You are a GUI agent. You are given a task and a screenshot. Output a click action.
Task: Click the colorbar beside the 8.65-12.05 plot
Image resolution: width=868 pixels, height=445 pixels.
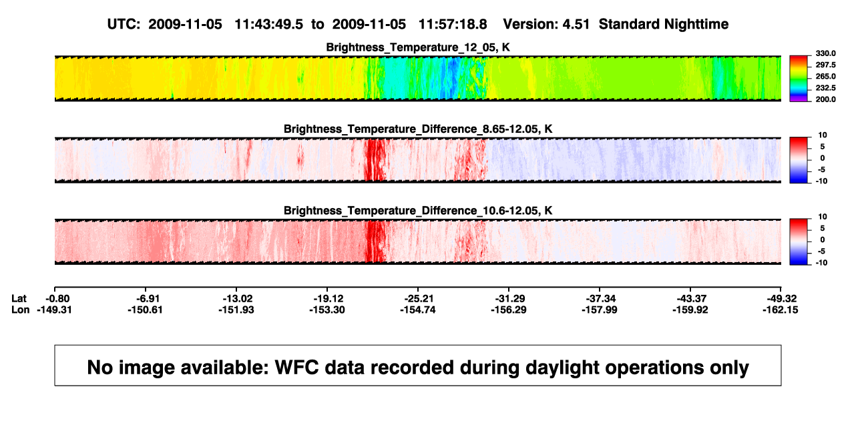(798, 161)
